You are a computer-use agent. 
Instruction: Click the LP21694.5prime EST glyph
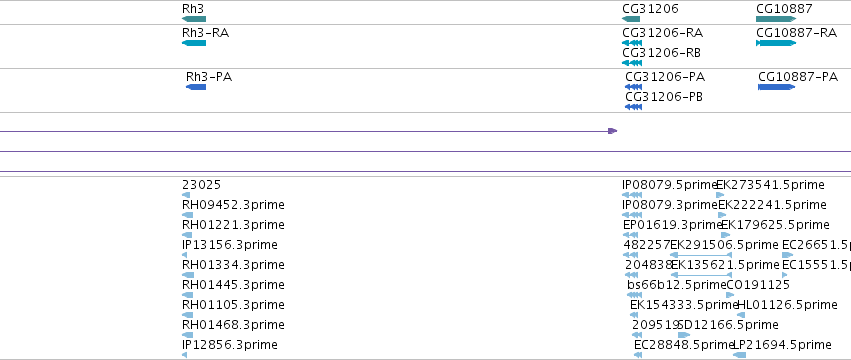(739, 355)
